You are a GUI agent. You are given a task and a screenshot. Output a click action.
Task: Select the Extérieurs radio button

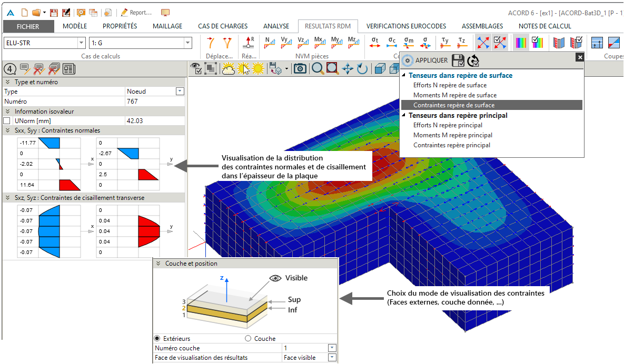[157, 339]
